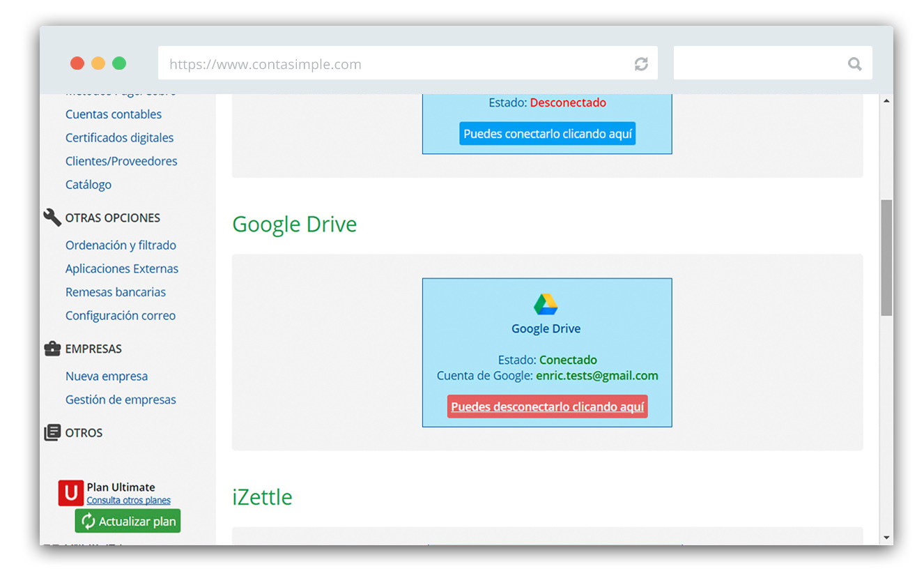Expand the OTROS section header
924x578 pixels.
[84, 433]
